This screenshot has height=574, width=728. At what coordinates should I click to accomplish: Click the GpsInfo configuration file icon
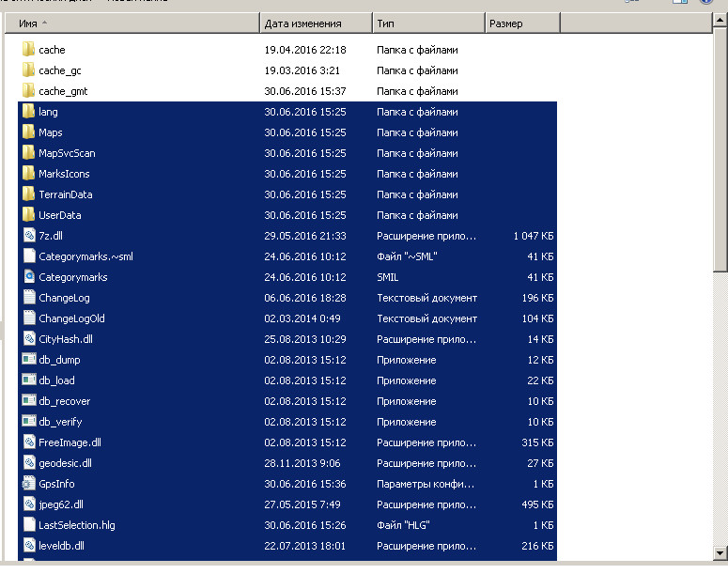point(28,484)
